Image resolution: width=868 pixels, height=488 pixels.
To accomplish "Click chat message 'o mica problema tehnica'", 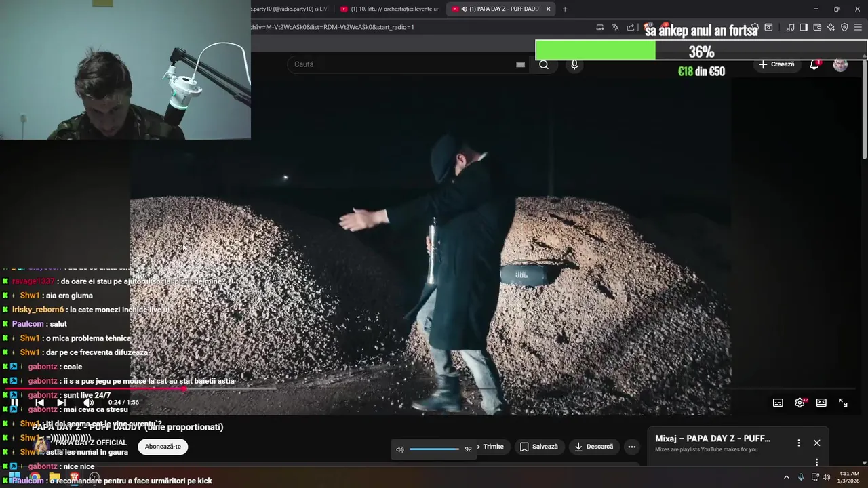I will pos(88,338).
